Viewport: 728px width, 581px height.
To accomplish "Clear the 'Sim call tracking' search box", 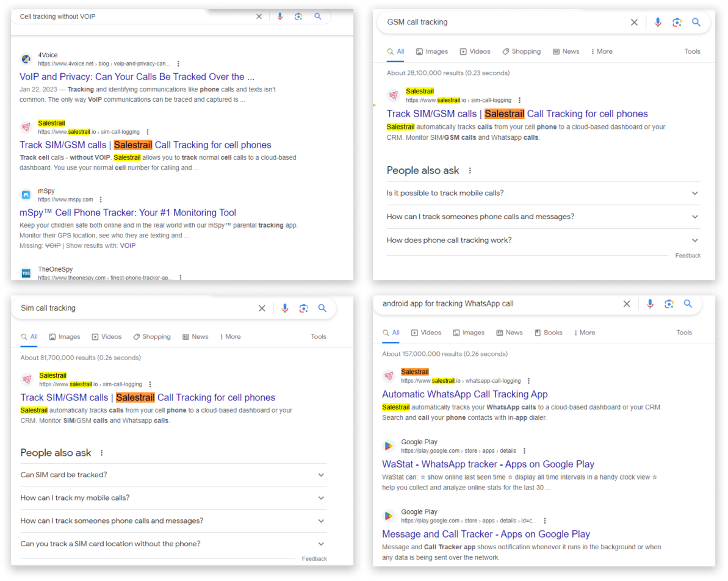I will click(262, 308).
